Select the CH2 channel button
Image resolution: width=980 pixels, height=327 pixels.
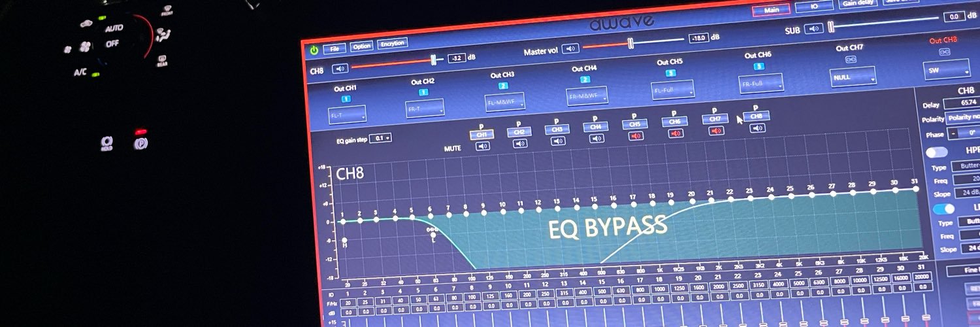(x=519, y=131)
